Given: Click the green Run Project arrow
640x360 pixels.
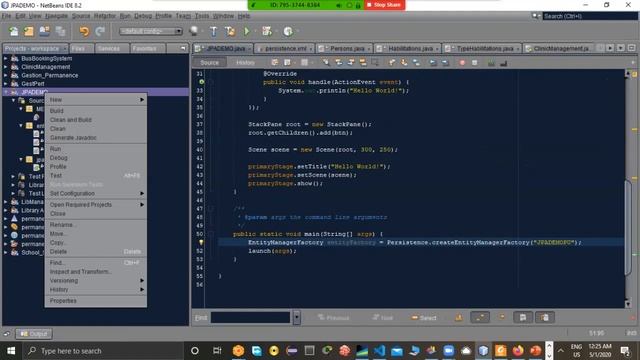Looking at the screenshot, I should coord(247,31).
